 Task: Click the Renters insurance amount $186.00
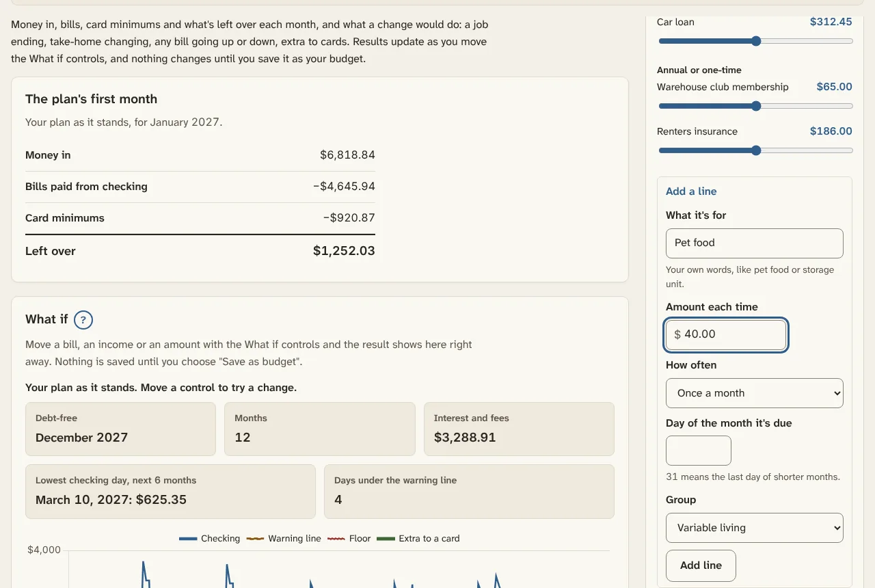pos(831,131)
